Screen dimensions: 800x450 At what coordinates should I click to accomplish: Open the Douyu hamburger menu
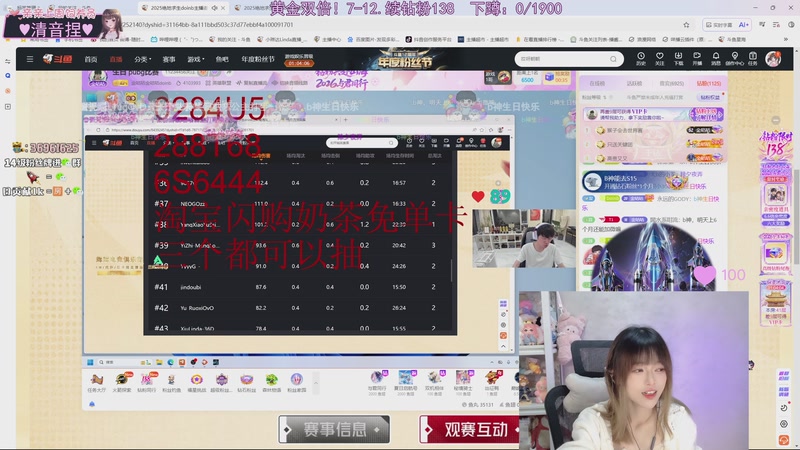(x=30, y=59)
